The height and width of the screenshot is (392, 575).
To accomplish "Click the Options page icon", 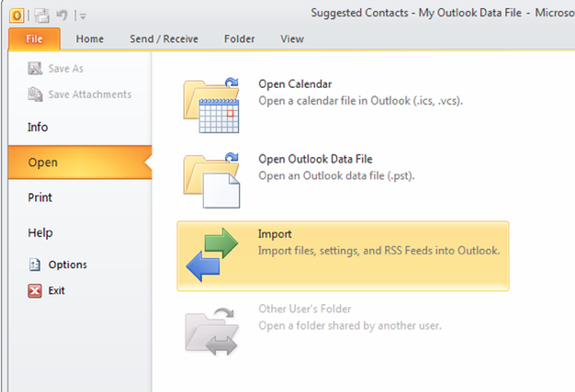I will pyautogui.click(x=34, y=265).
